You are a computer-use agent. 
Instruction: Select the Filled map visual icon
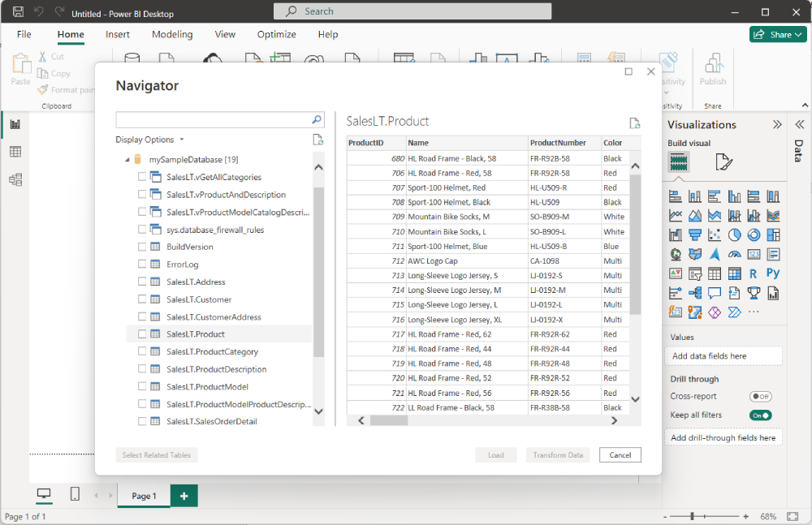695,254
